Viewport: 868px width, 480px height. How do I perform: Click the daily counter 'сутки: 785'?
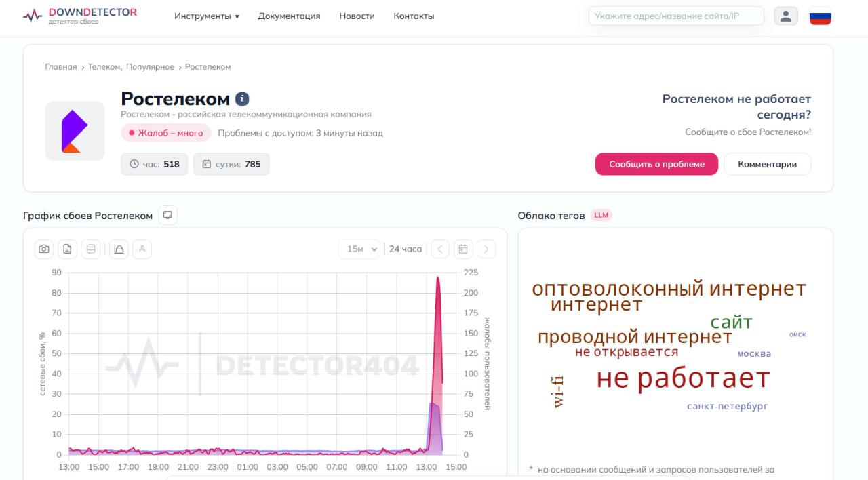click(231, 164)
